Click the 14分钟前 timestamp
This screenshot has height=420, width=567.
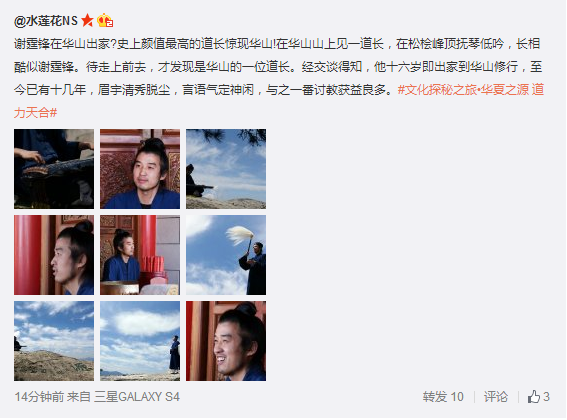39,397
